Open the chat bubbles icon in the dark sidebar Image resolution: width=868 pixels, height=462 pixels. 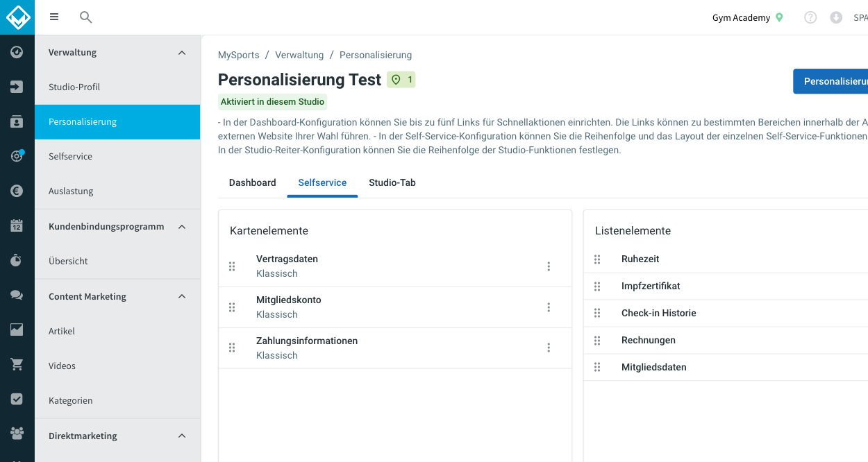point(17,295)
